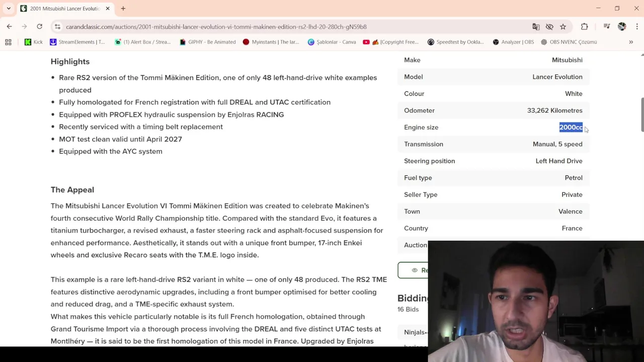Screen dimensions: 644x362
Task: Go forward to the next page
Action: click(x=24, y=27)
